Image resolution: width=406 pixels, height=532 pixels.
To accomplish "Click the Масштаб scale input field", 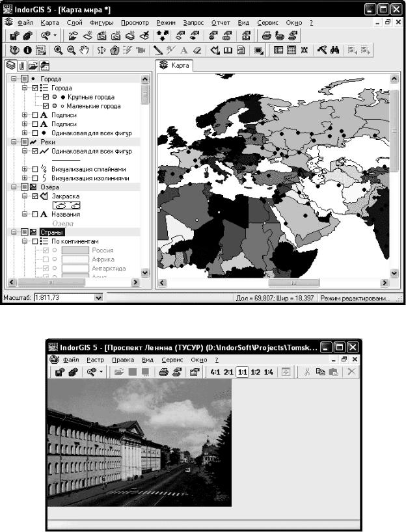I will point(64,298).
